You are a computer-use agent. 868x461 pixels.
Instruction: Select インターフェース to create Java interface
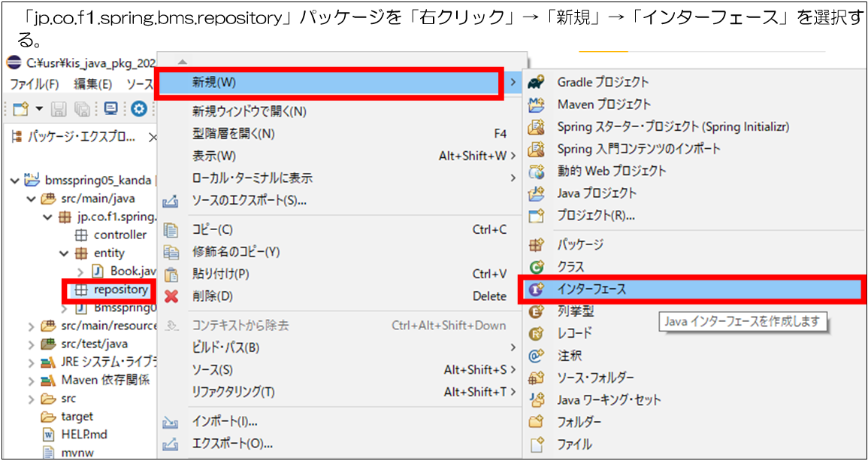pos(591,289)
